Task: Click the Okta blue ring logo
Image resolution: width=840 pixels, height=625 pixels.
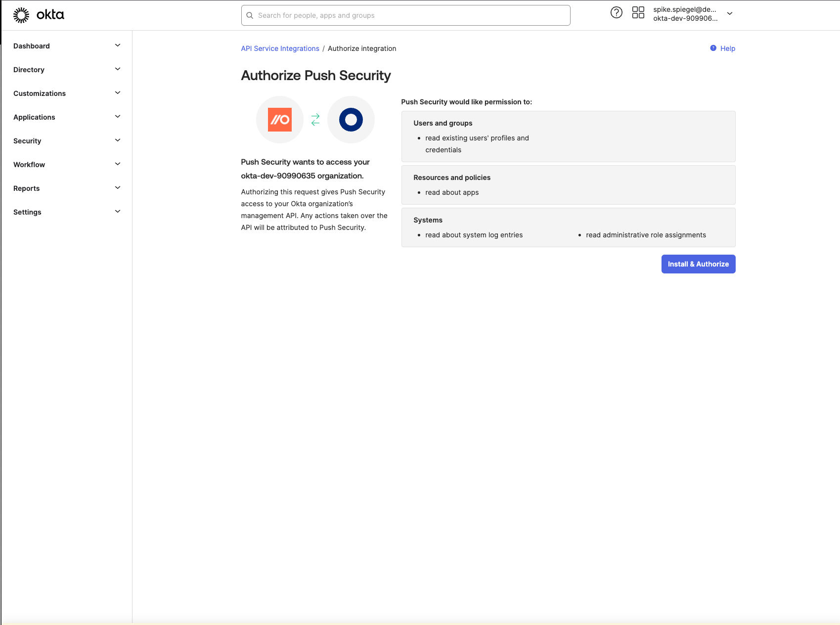Action: [x=351, y=120]
